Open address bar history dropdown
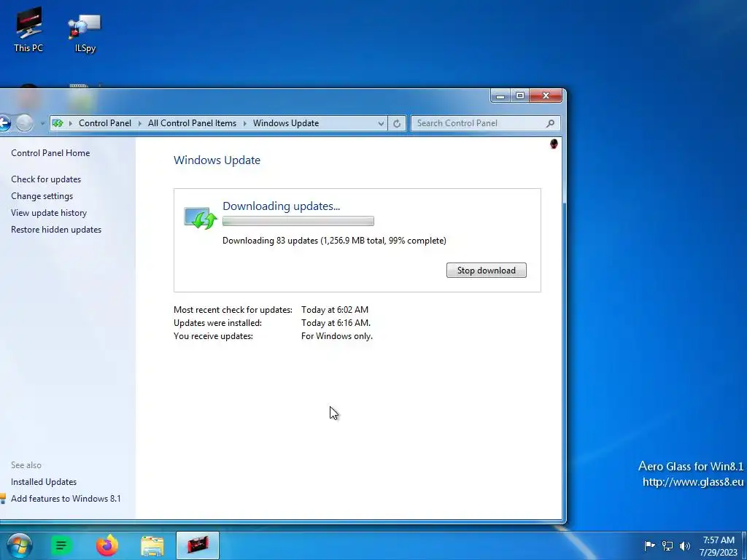This screenshot has height=560, width=747. tap(381, 123)
